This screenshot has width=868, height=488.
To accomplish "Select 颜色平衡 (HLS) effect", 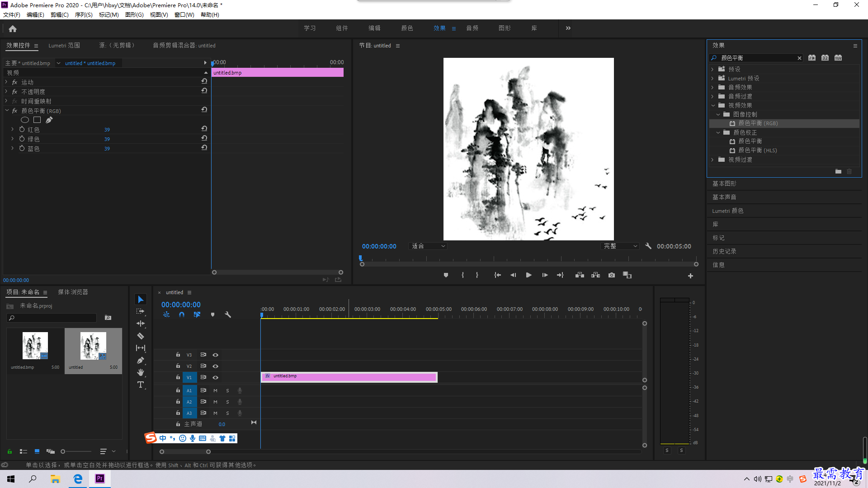I will point(758,150).
